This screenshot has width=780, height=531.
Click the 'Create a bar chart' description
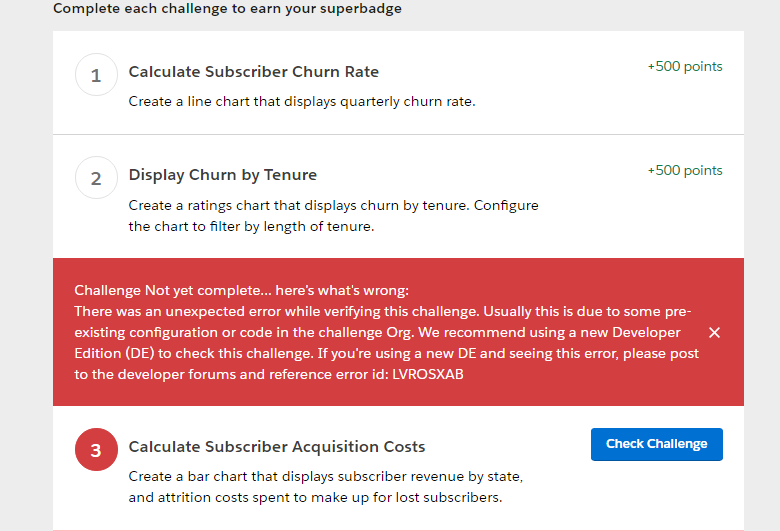[x=325, y=477]
